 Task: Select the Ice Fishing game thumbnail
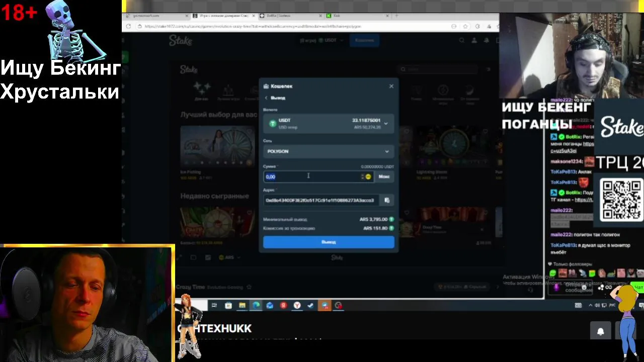tap(217, 146)
